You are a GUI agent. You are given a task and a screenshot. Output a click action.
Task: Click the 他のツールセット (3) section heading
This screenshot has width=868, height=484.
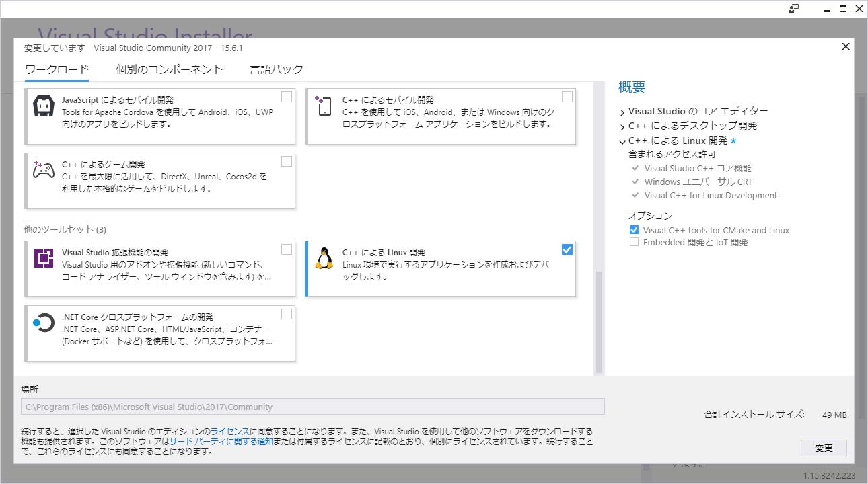(65, 230)
